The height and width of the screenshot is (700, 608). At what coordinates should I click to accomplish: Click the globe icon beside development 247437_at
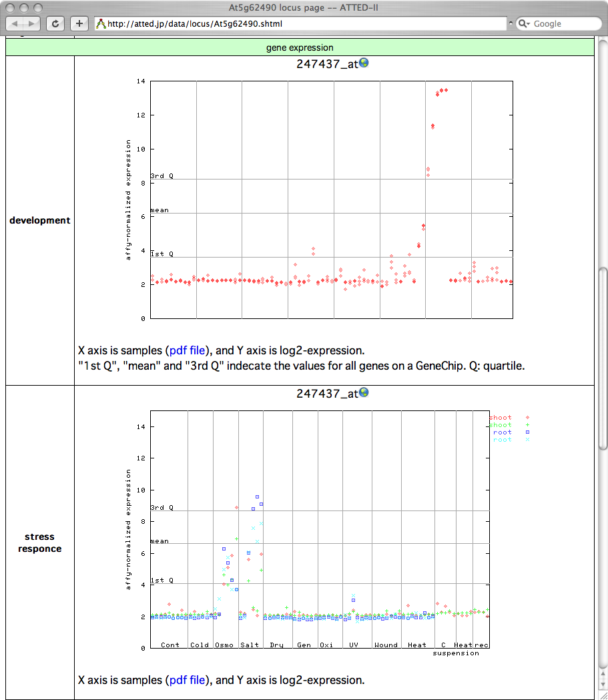click(364, 63)
